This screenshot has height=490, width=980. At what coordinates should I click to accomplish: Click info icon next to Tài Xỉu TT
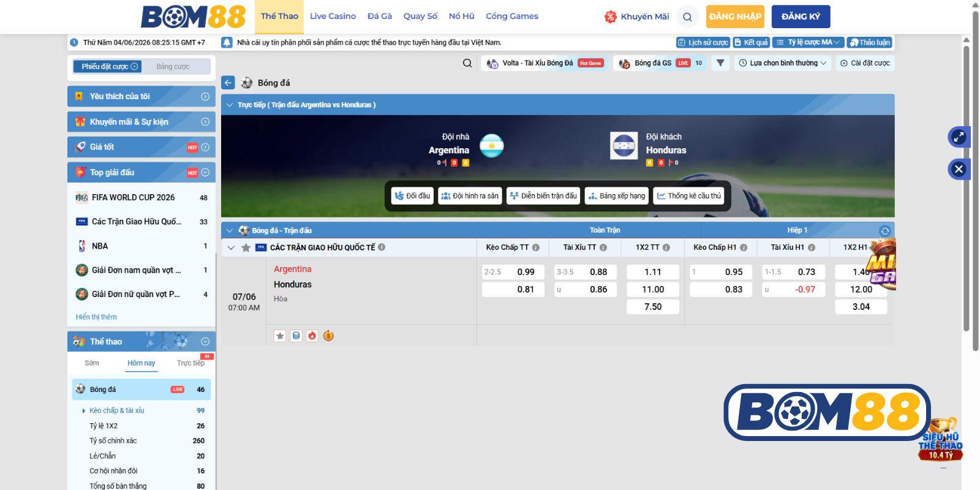point(603,247)
